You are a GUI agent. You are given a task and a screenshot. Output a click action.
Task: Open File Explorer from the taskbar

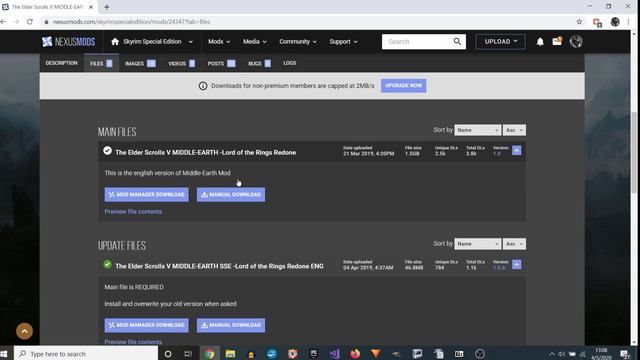pos(230,353)
